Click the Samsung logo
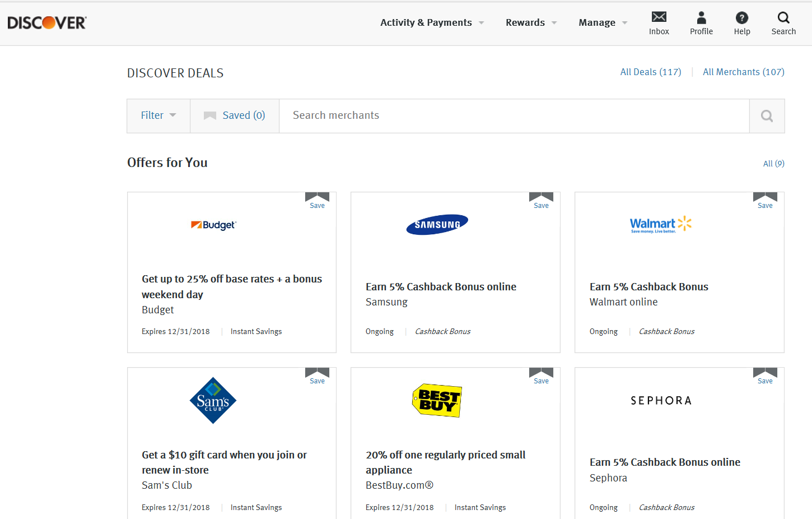This screenshot has width=812, height=519. [437, 225]
